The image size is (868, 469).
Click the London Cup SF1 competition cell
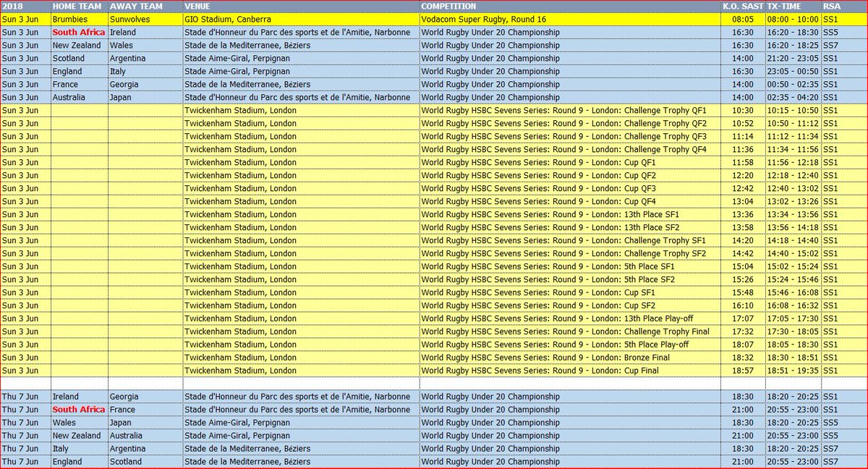(x=570, y=293)
